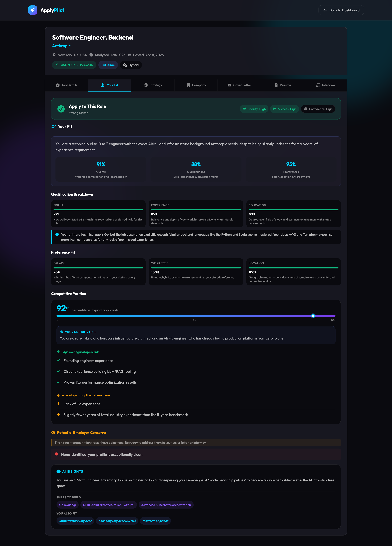Click the location pin icon beside New York
Screen dimensions: 392x546
pyautogui.click(x=54, y=55)
